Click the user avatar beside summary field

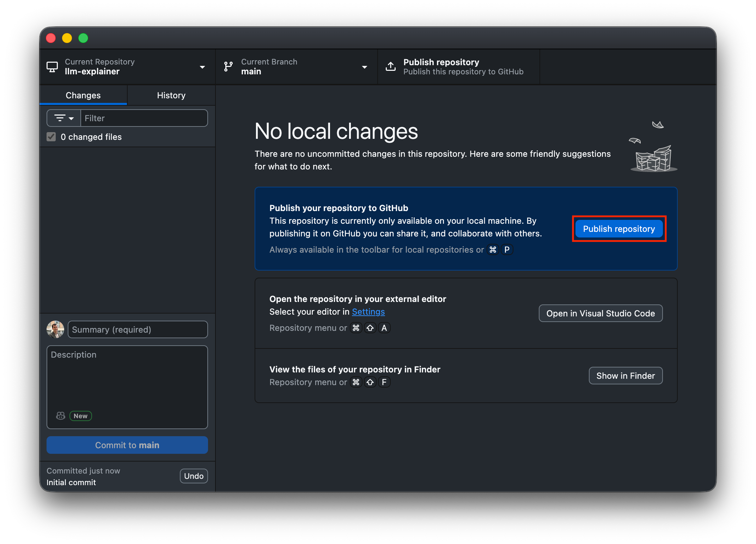click(55, 329)
